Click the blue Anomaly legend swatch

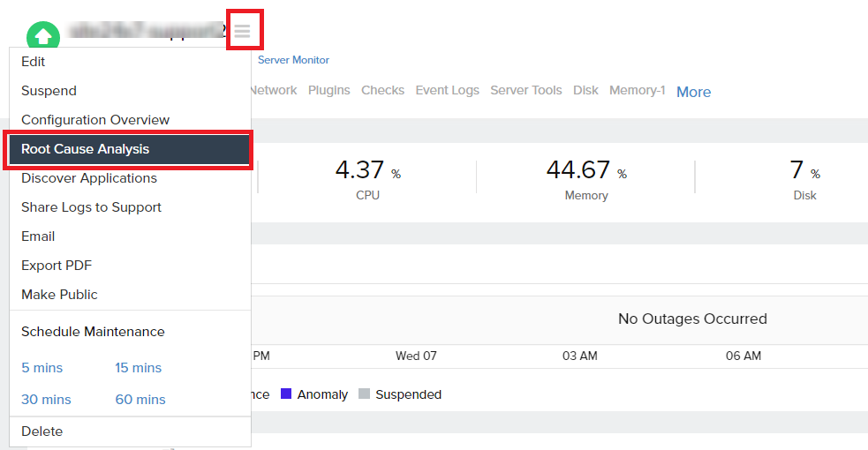(285, 394)
